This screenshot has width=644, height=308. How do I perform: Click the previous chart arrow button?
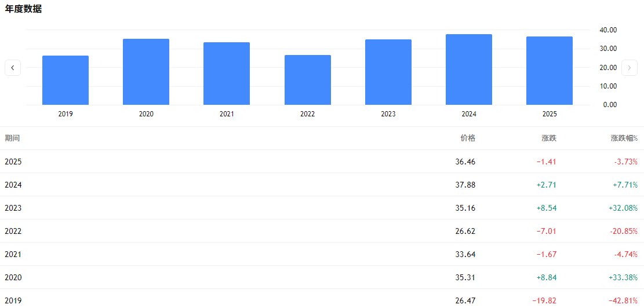coord(13,68)
